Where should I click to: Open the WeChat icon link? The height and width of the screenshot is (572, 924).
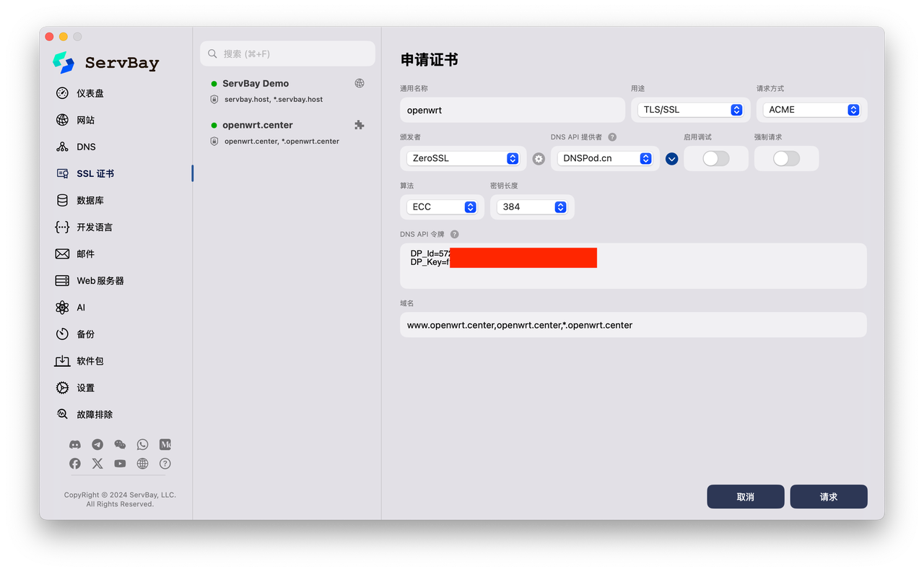[120, 445]
